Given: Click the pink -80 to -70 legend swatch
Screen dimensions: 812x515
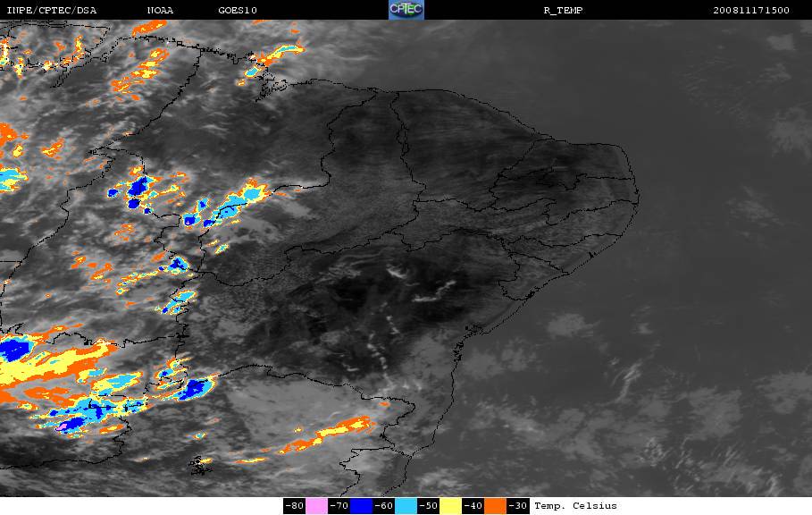Looking at the screenshot, I should coord(316,506).
